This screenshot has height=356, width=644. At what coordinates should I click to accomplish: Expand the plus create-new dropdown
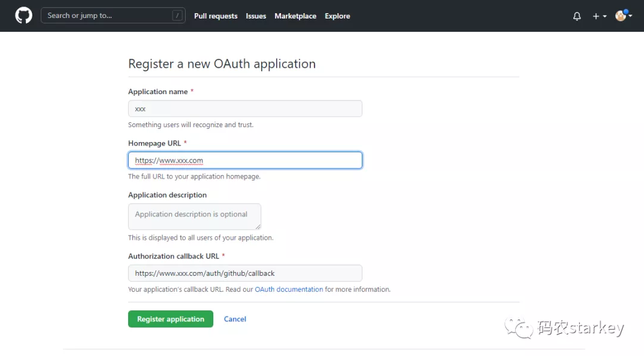[x=599, y=16]
